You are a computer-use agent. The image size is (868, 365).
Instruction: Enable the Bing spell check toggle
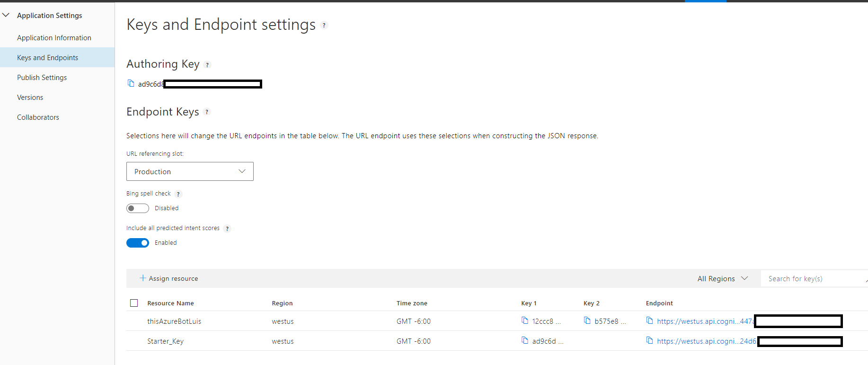pos(138,208)
